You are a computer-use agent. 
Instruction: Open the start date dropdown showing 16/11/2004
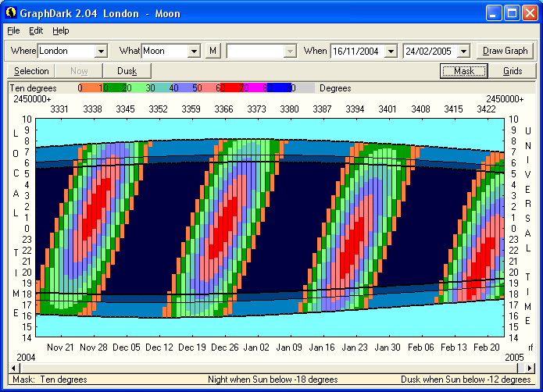(391, 52)
